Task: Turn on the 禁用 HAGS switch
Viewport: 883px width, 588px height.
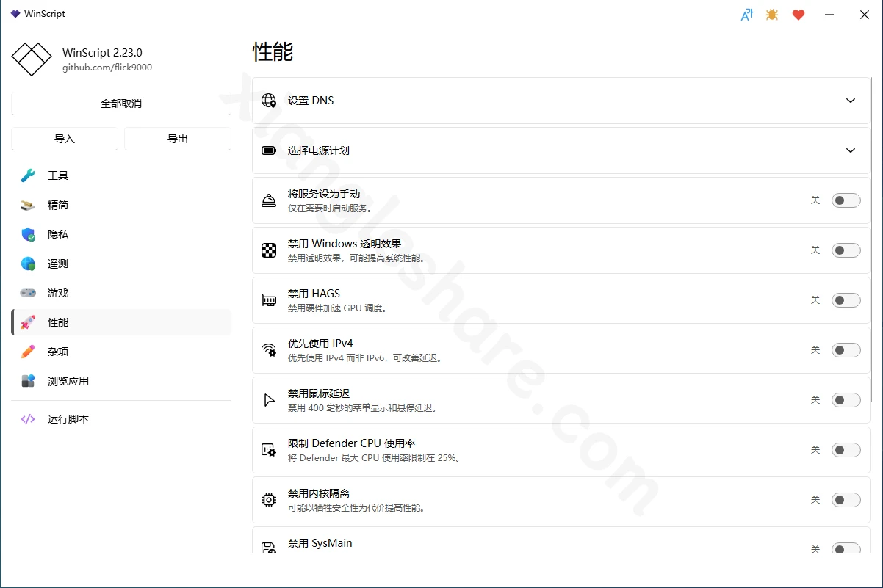Action: pyautogui.click(x=846, y=300)
